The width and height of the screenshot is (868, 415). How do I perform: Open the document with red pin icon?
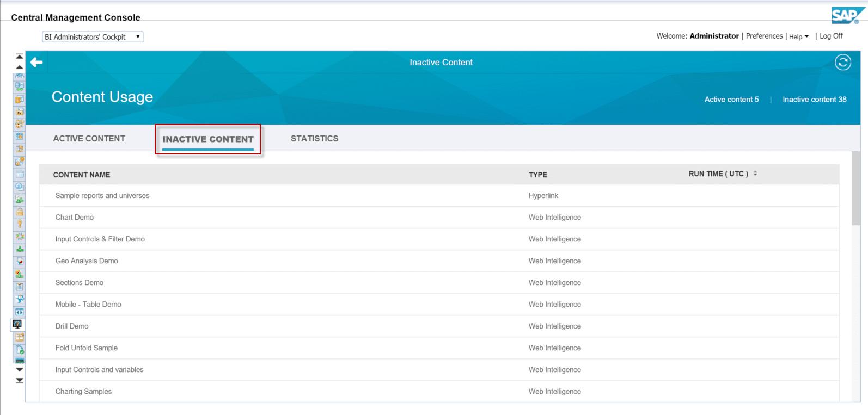[x=20, y=262]
